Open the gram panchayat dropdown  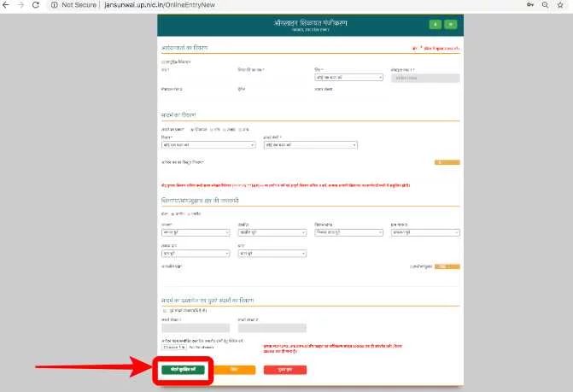[425, 232]
